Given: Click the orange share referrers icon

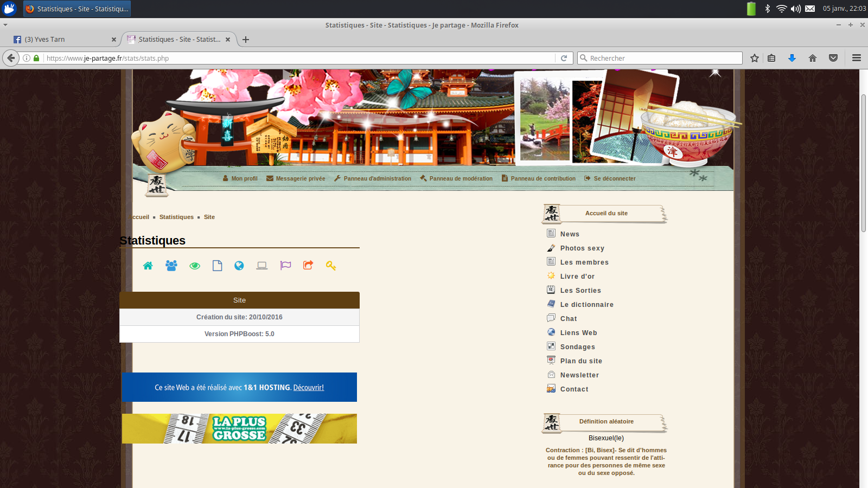Looking at the screenshot, I should 308,265.
